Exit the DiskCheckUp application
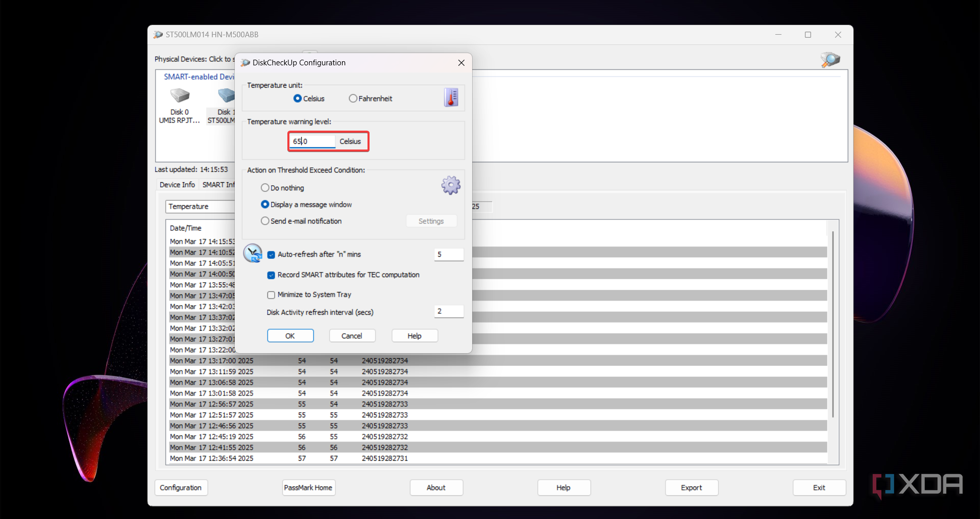 819,487
